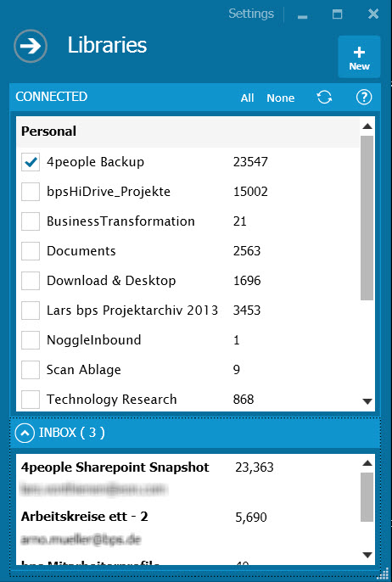Click the Lars bps Projektarchiv 2013 name

click(x=132, y=311)
